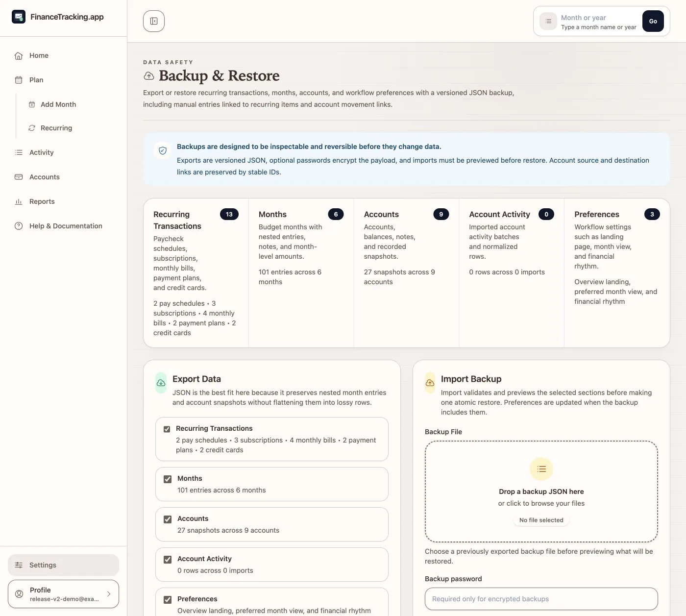
Task: Click the Recurring Transactions summary card title
Action: [x=177, y=220]
